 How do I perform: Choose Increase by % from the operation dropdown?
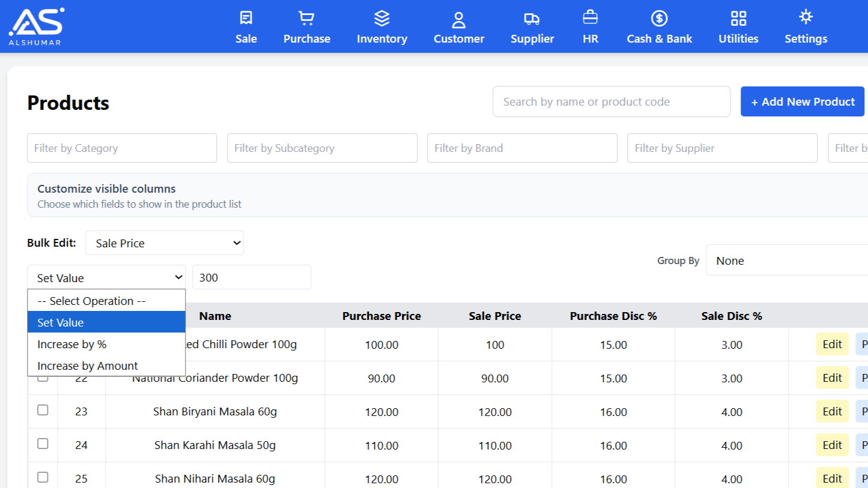[72, 344]
